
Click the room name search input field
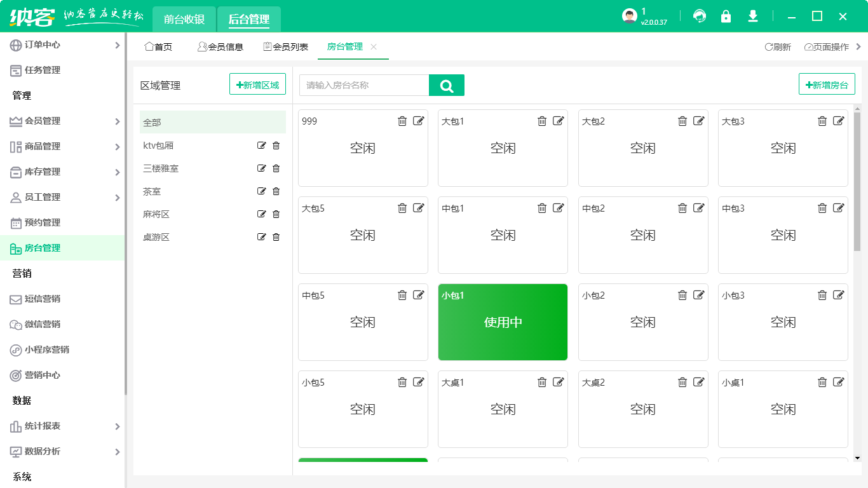[365, 85]
